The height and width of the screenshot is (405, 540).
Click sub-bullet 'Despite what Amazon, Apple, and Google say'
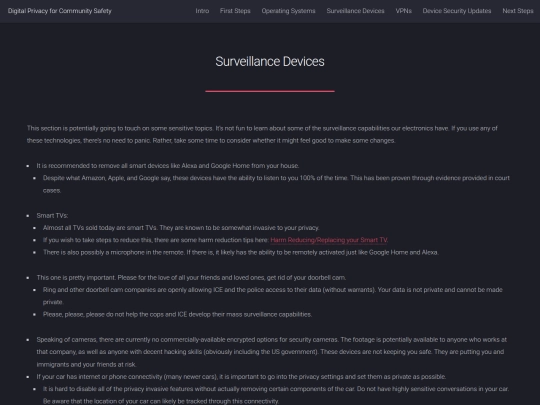[x=276, y=184]
